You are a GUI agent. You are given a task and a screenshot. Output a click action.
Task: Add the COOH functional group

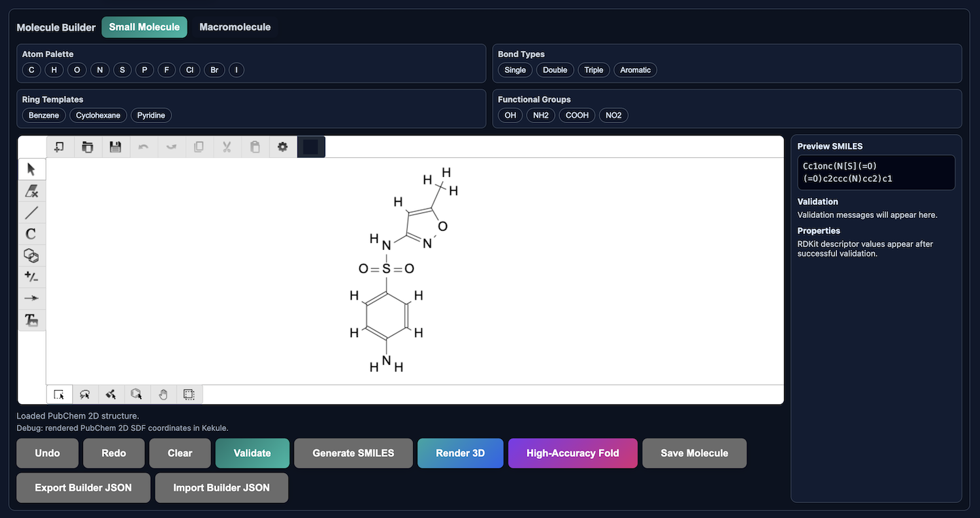point(577,116)
